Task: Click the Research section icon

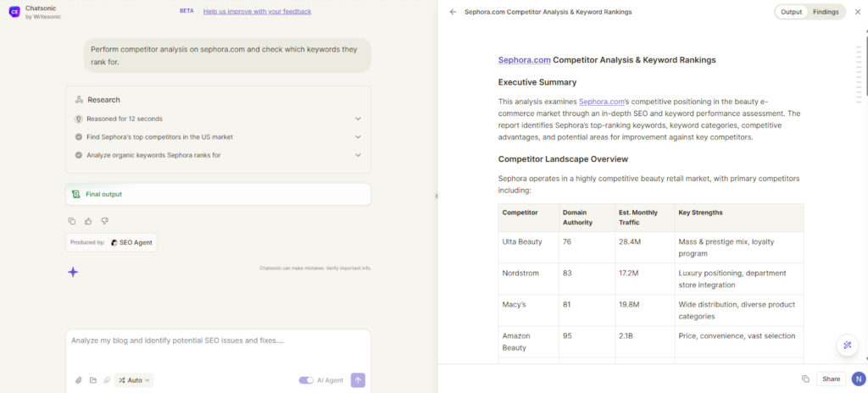Action: tap(79, 100)
